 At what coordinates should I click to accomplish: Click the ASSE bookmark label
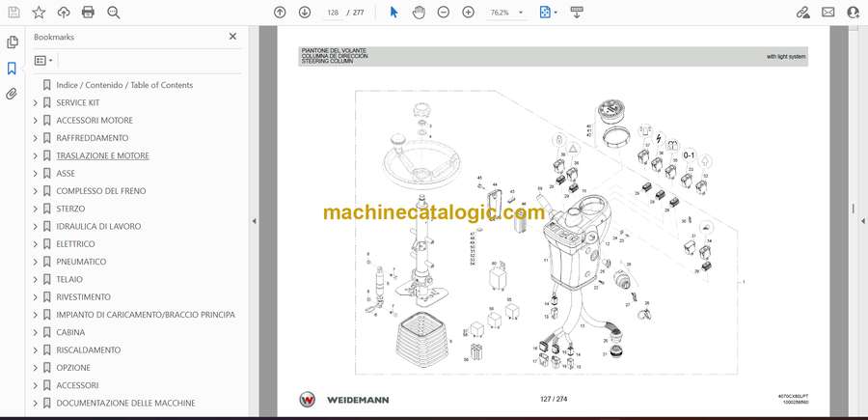coord(66,174)
